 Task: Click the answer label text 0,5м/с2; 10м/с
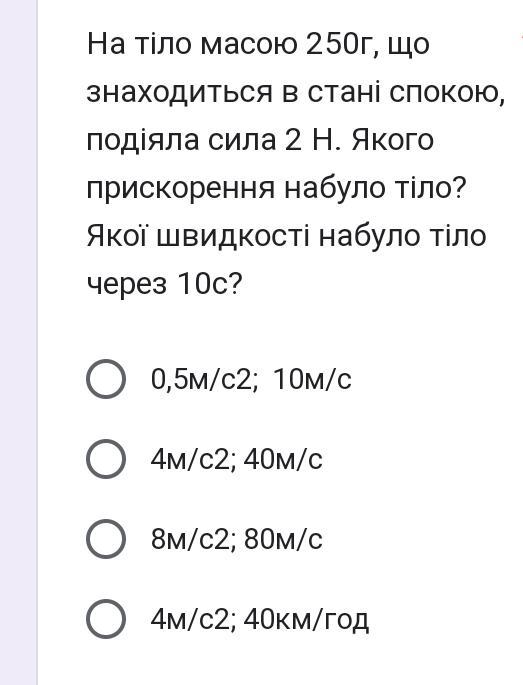coord(251,379)
